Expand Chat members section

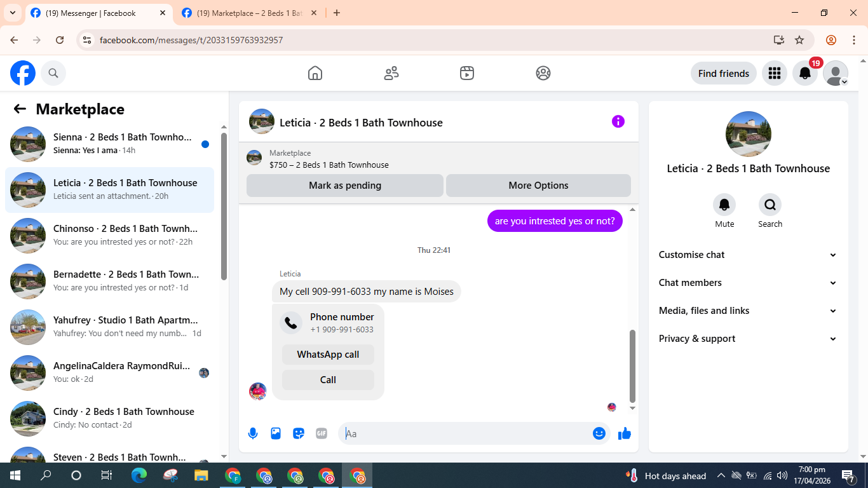748,283
